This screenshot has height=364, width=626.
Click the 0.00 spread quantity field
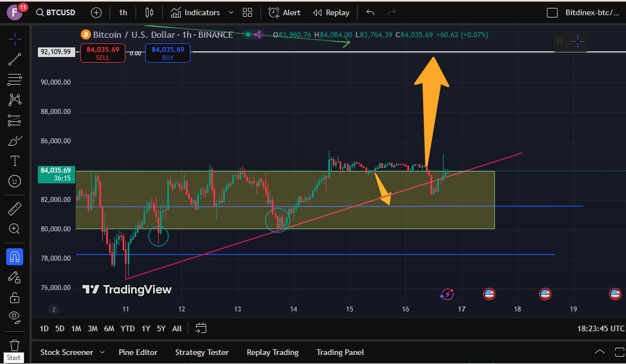pos(136,54)
